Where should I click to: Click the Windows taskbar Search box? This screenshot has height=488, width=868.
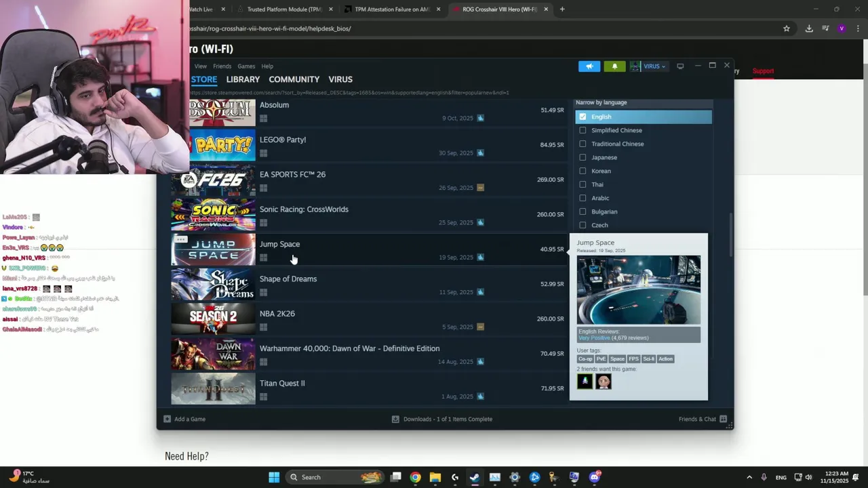click(x=335, y=477)
